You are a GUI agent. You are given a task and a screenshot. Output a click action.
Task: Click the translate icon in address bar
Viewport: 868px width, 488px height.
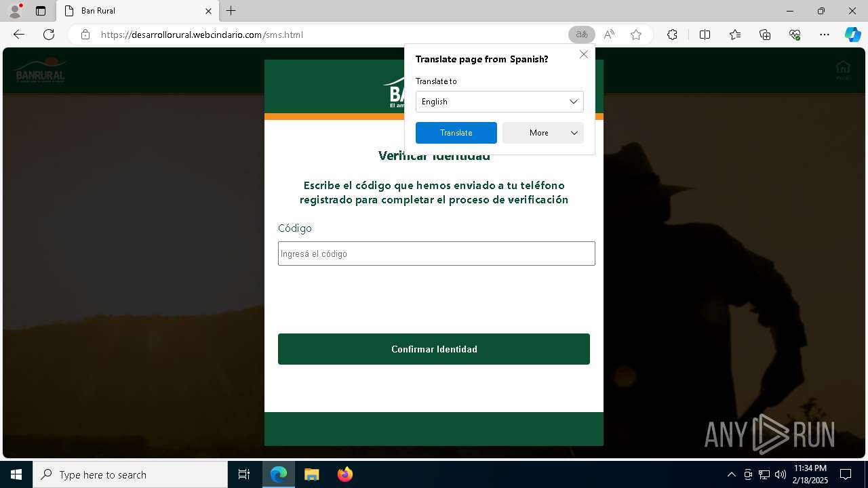[x=581, y=35]
